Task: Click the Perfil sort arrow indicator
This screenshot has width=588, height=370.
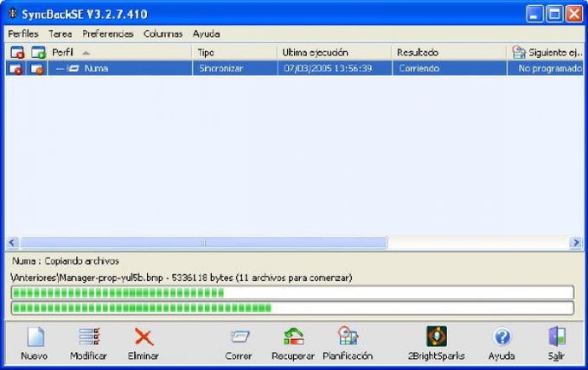Action: click(86, 53)
